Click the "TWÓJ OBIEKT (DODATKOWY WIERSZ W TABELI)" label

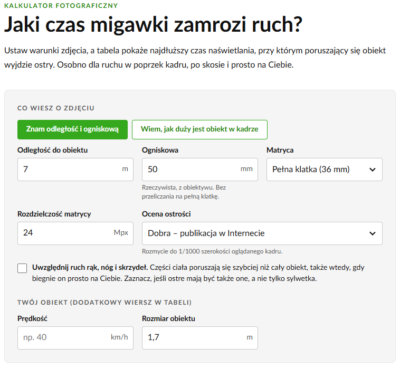coord(104,302)
